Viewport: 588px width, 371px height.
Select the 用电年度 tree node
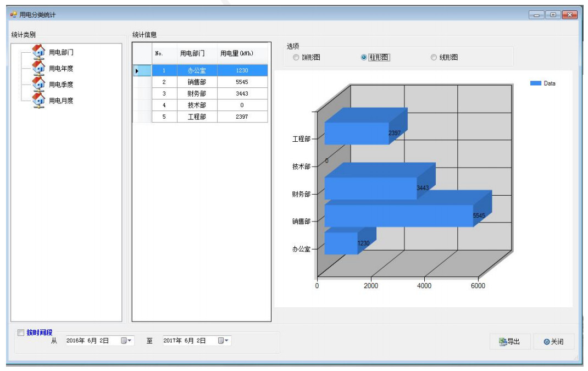click(61, 68)
